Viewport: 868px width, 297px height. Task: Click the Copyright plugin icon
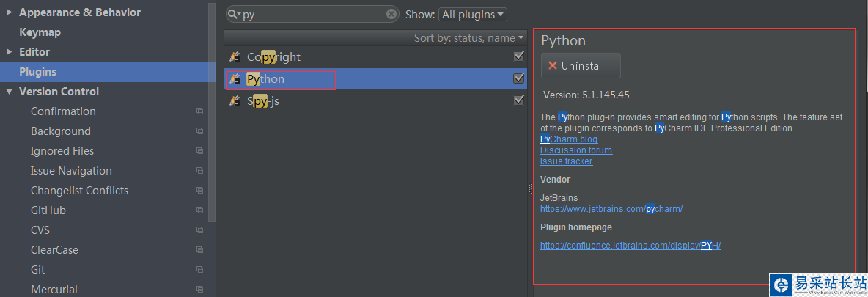(x=235, y=57)
